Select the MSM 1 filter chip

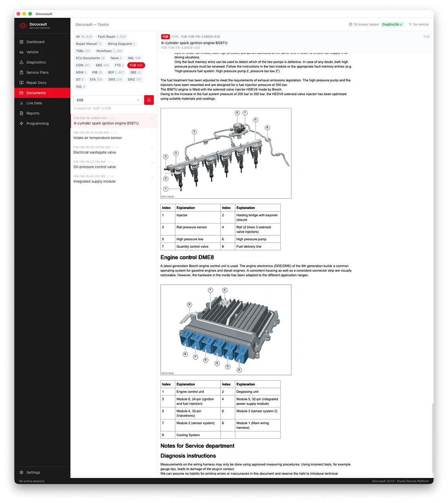pyautogui.click(x=81, y=72)
